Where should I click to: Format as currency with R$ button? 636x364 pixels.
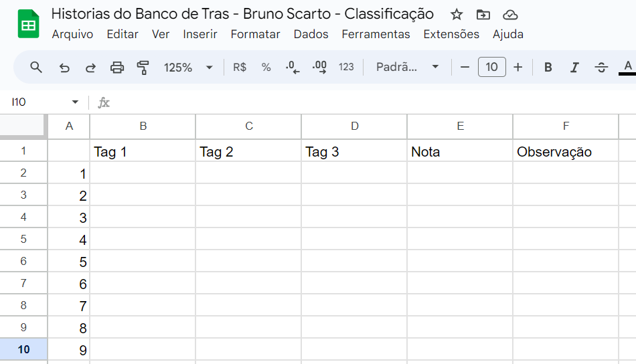click(x=239, y=68)
